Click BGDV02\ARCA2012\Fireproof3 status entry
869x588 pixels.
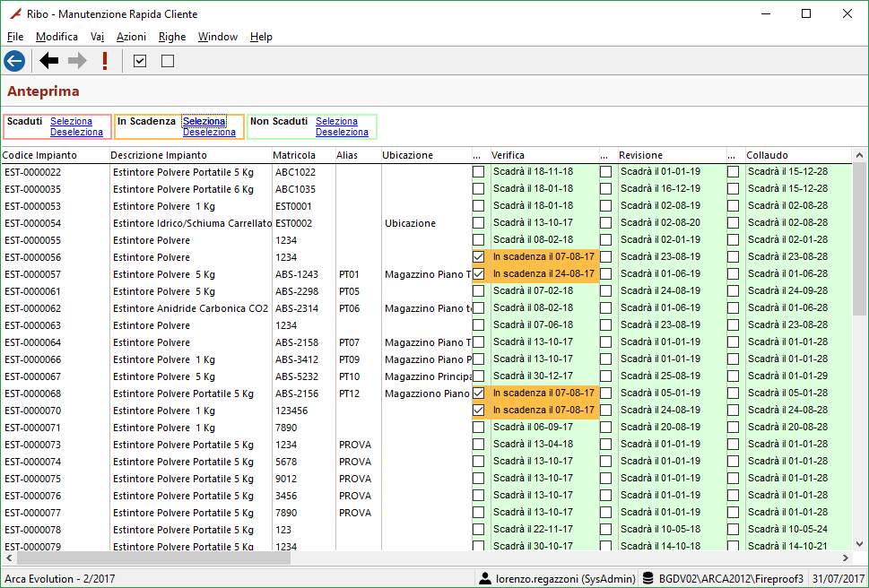(731, 578)
